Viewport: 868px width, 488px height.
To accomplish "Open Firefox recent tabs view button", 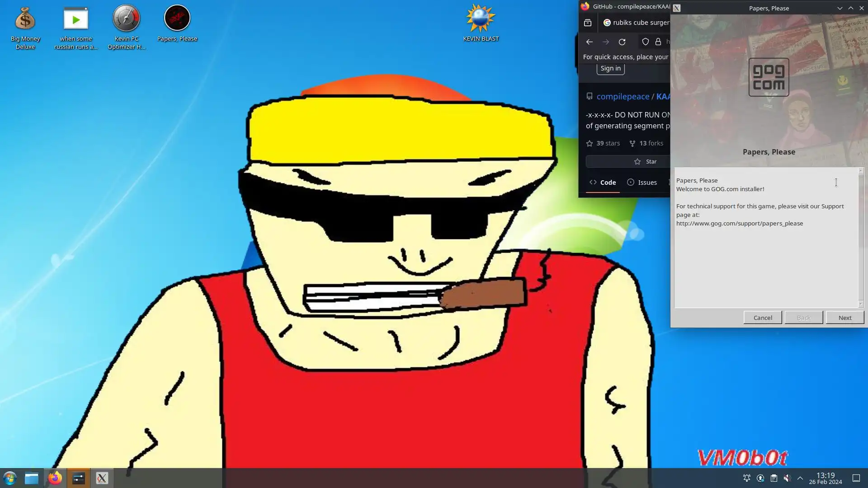I will (588, 23).
